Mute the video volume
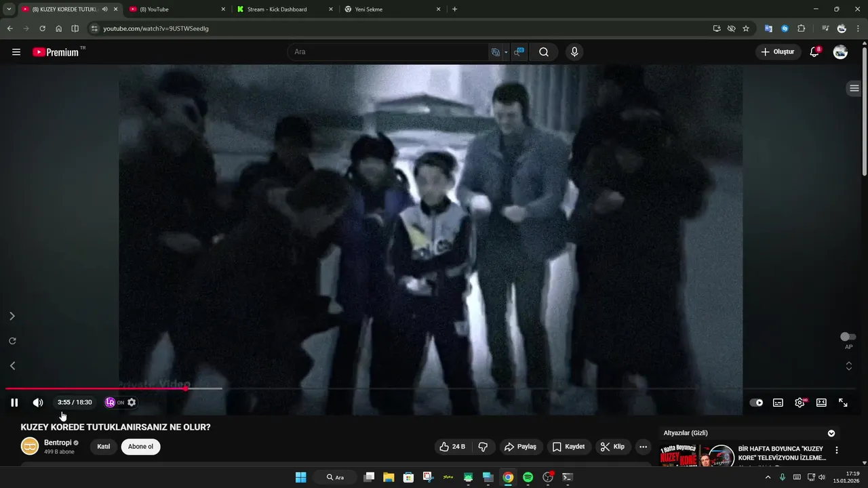Screen dimensions: 868x488 [x=38, y=403]
